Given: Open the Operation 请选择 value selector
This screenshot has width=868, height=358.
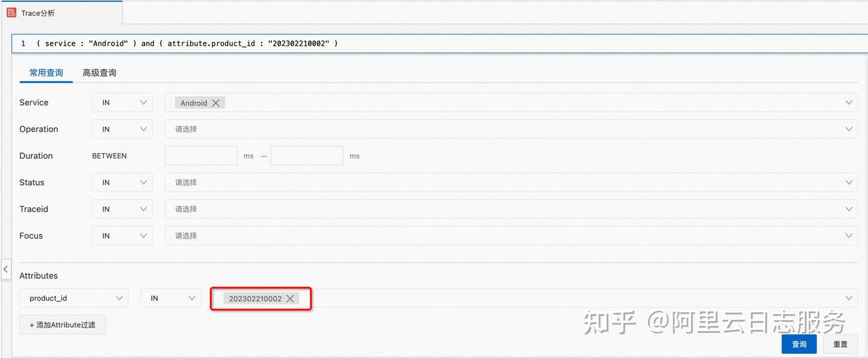Looking at the screenshot, I should coord(511,129).
